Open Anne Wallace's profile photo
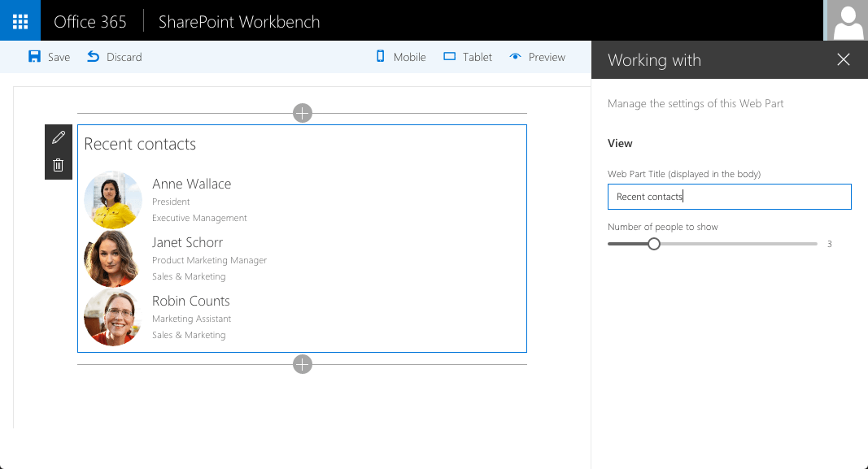This screenshot has height=469, width=868. (113, 200)
